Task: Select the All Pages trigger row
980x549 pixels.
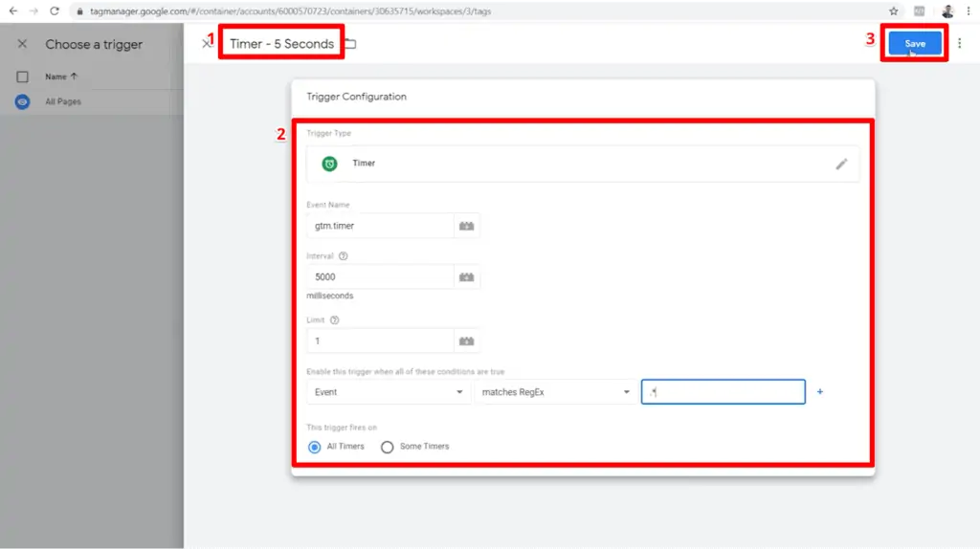Action: tap(92, 101)
